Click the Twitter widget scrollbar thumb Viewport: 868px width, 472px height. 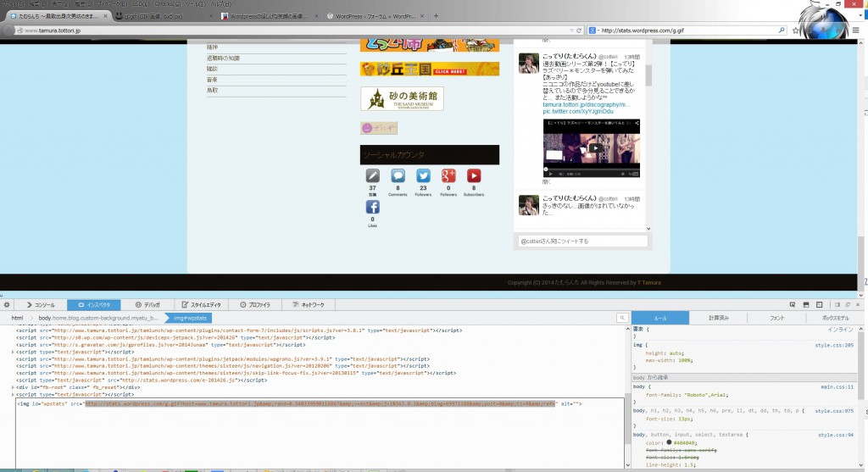(648, 75)
